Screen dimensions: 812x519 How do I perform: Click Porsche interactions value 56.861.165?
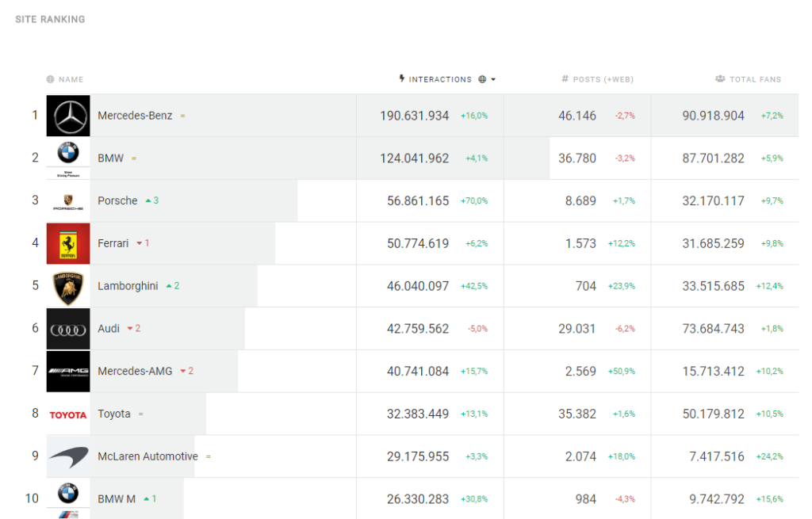(x=418, y=200)
